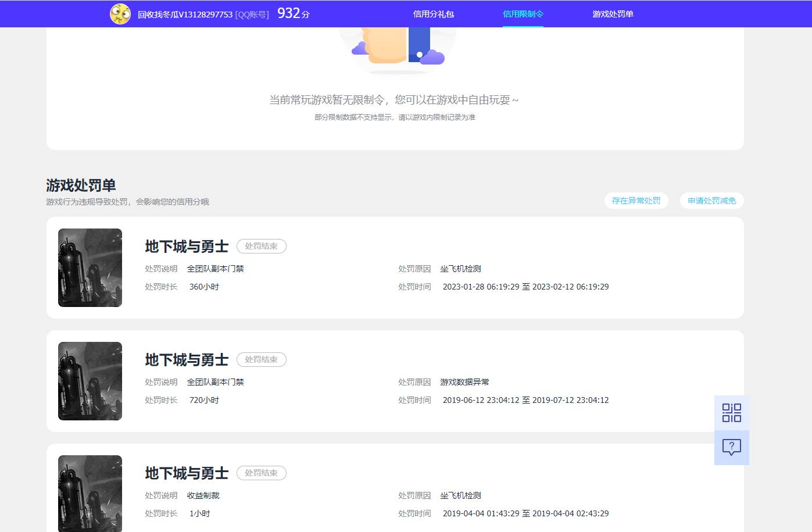Open game thumbnail of the 360小时 penalty
Screen dimensions: 812x532
90,267
